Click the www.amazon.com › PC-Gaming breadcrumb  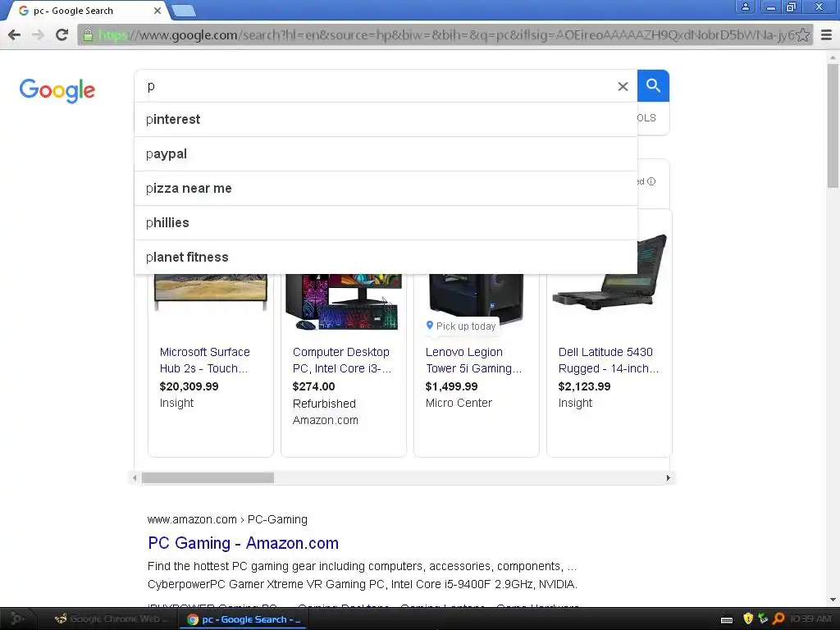pyautogui.click(x=227, y=519)
